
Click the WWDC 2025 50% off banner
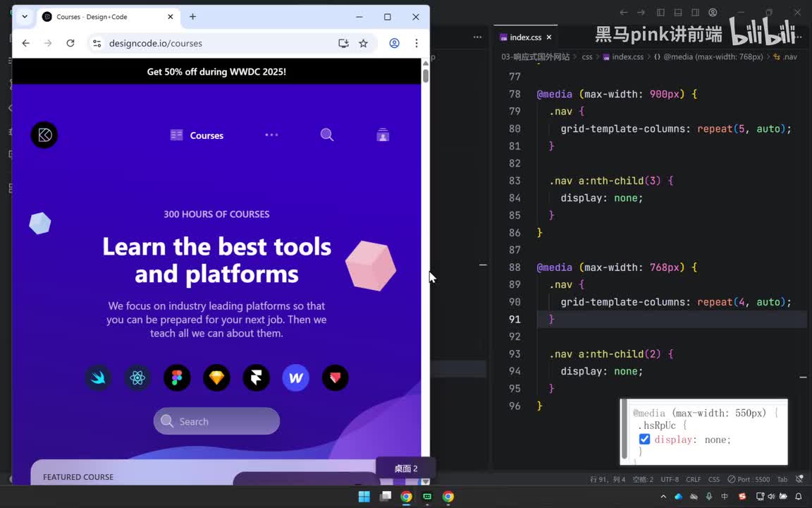tap(216, 71)
